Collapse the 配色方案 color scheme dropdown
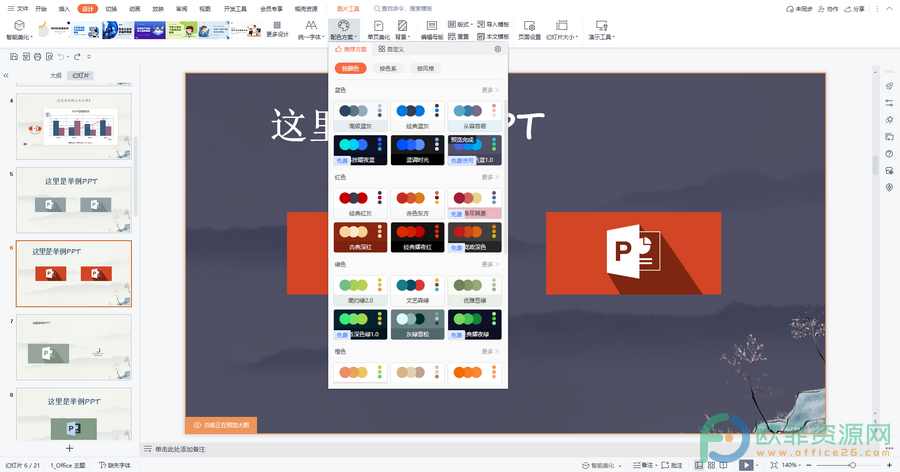Image resolution: width=900 pixels, height=472 pixels. [343, 30]
